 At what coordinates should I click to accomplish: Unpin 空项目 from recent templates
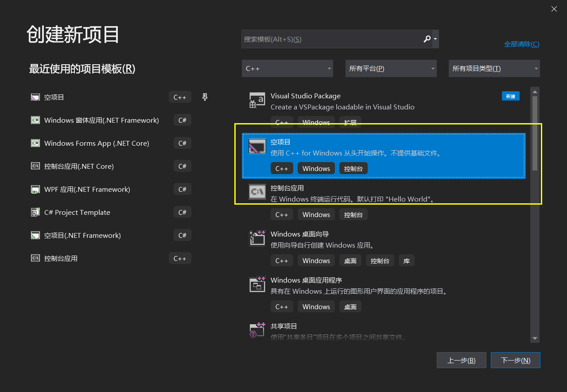(204, 97)
